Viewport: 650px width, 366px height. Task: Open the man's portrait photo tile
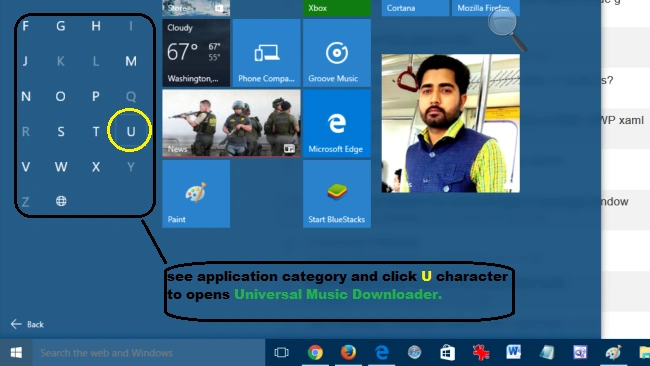coord(451,123)
